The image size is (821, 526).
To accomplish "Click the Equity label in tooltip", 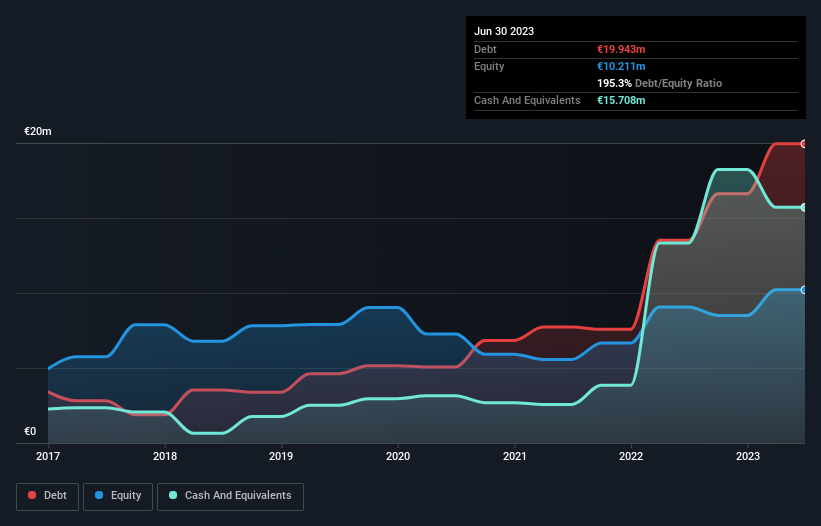I will pos(489,66).
